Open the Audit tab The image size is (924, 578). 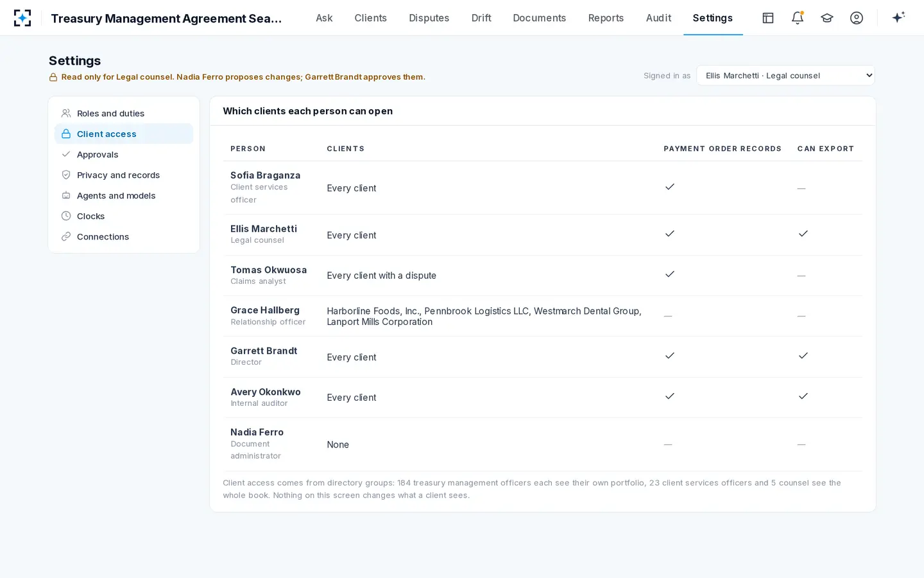coord(658,18)
